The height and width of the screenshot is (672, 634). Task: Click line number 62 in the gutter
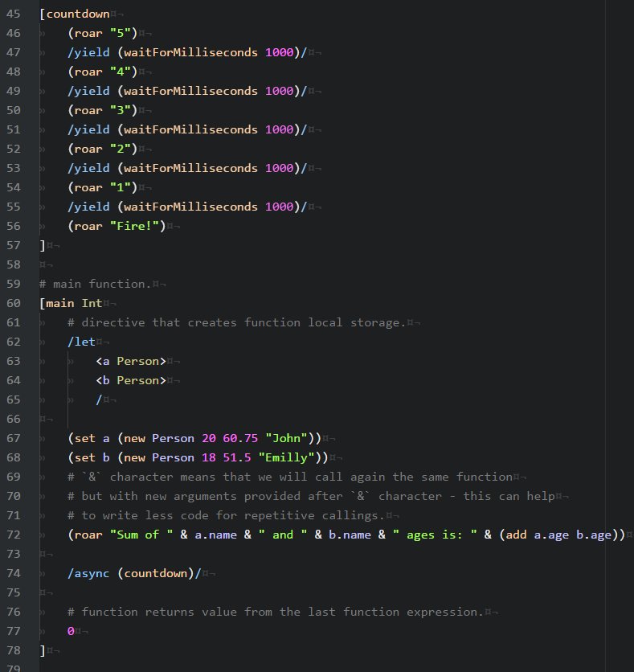point(14,342)
